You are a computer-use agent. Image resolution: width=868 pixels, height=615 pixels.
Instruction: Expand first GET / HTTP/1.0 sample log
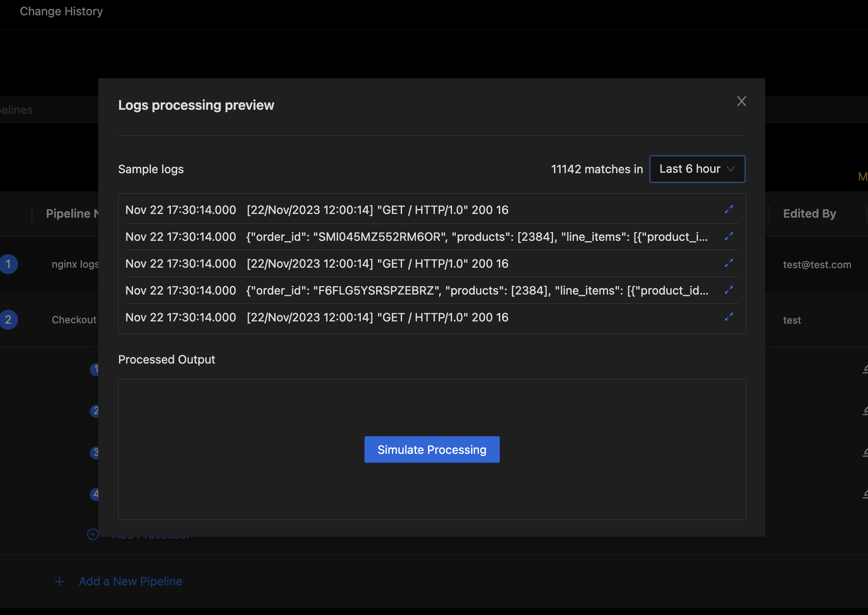(729, 210)
